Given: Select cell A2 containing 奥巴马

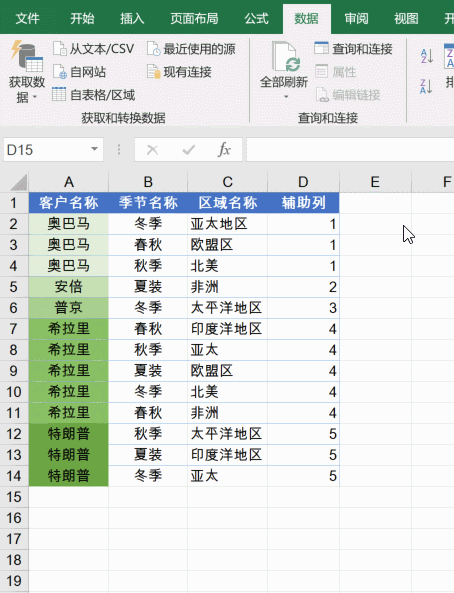Looking at the screenshot, I should click(69, 224).
